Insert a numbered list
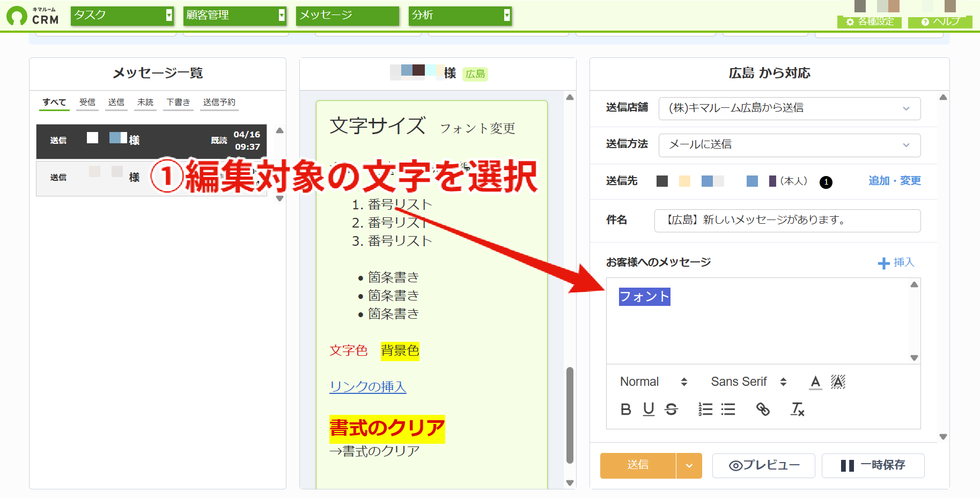 click(705, 409)
